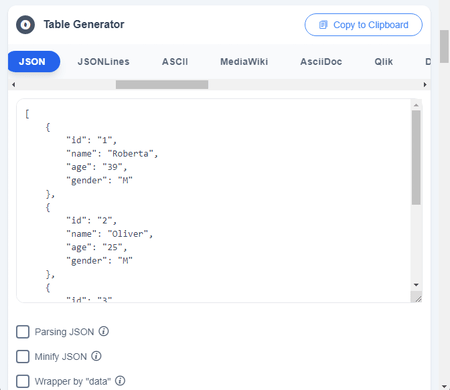This screenshot has height=390, width=450.
Task: Select the AsciiDoc format tab
Action: [x=321, y=62]
